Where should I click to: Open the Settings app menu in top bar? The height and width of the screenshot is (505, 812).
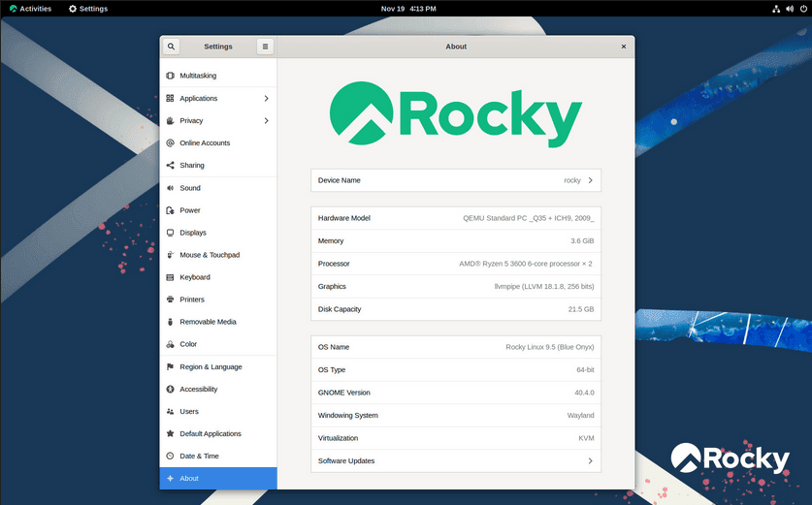click(x=88, y=9)
